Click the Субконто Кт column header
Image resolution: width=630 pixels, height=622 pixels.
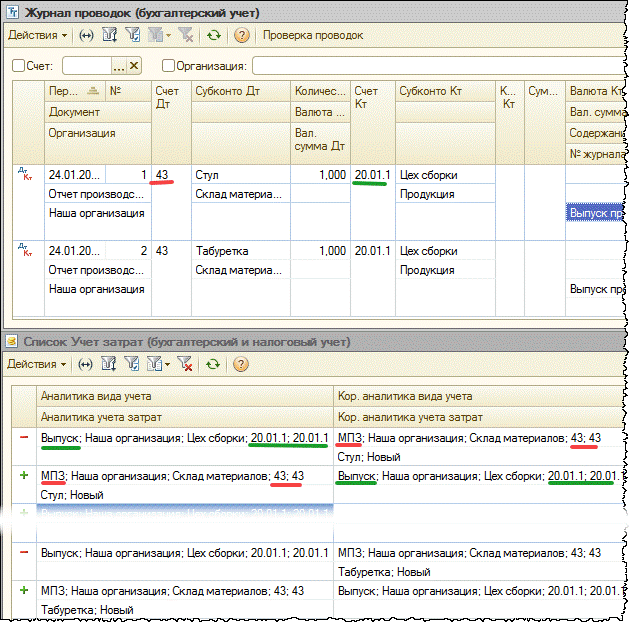445,91
